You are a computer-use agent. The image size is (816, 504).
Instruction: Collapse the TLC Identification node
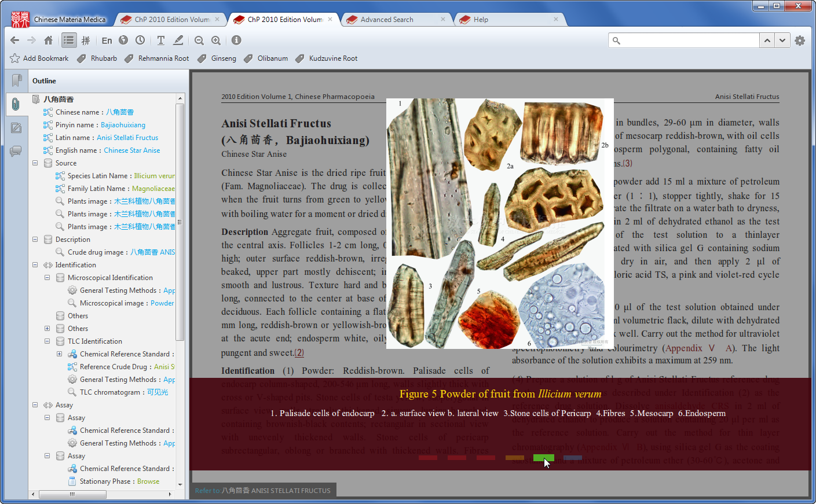coord(47,341)
